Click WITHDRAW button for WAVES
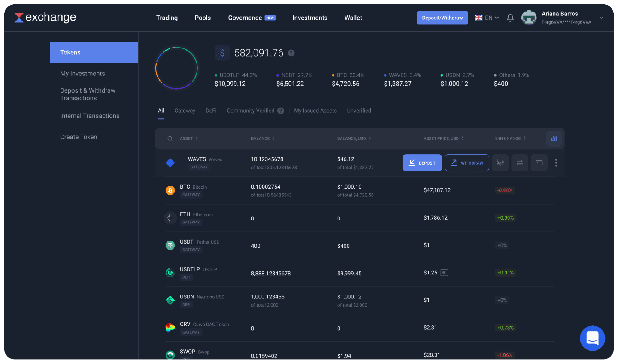 tap(467, 163)
